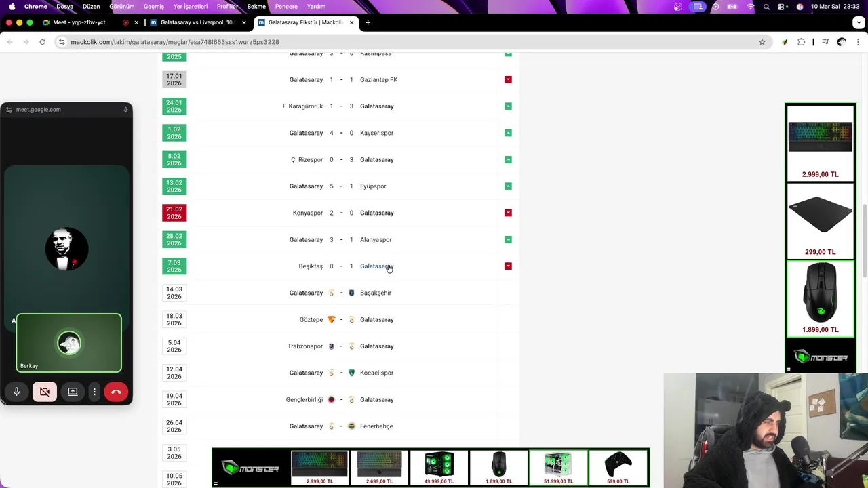Open the Chrome three-dot menu
The image size is (868, 488).
click(859, 42)
